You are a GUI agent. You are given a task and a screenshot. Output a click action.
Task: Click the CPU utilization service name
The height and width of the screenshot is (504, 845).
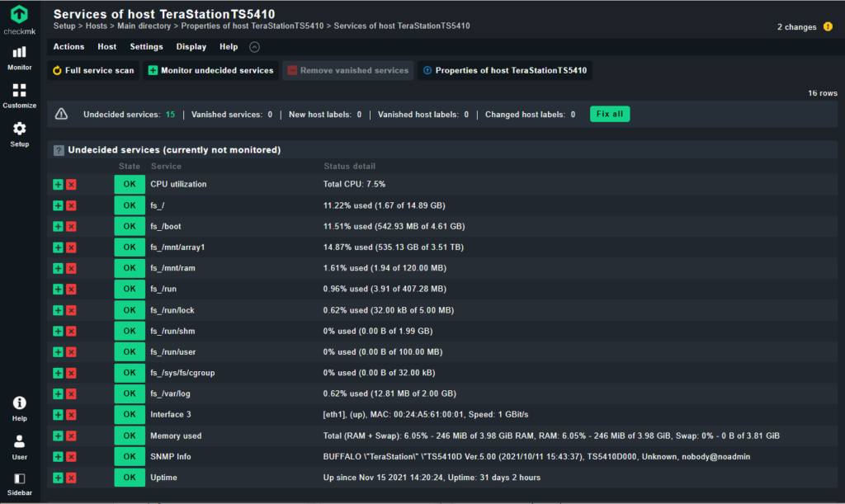(178, 184)
